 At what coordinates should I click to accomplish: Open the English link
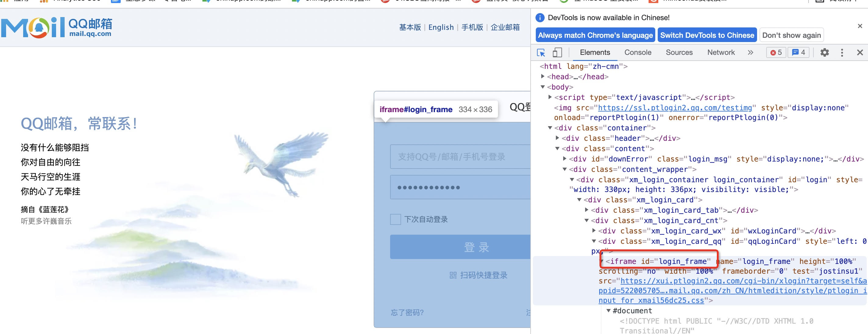coord(441,28)
